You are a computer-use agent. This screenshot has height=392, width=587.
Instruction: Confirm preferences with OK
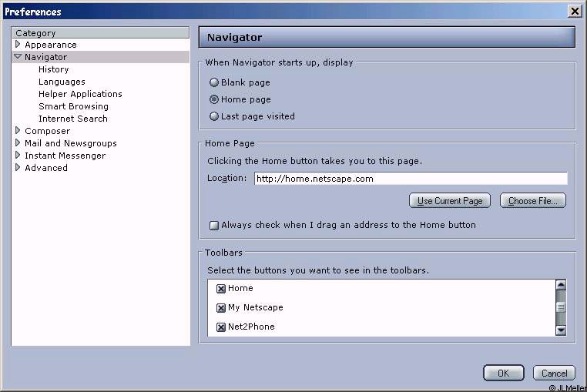click(x=504, y=373)
